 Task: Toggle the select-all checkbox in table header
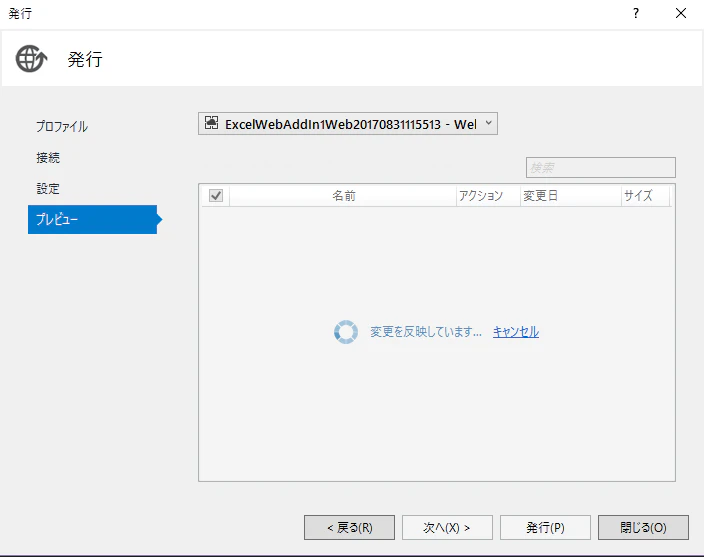coord(216,195)
